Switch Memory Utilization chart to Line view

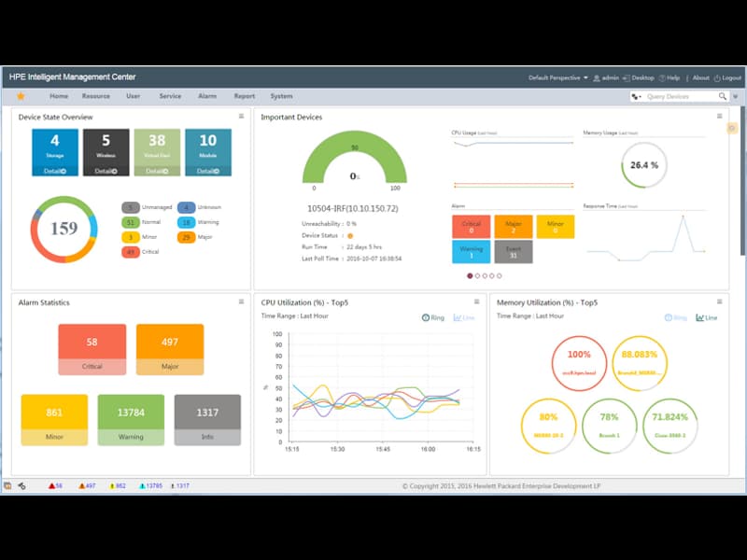(x=707, y=317)
